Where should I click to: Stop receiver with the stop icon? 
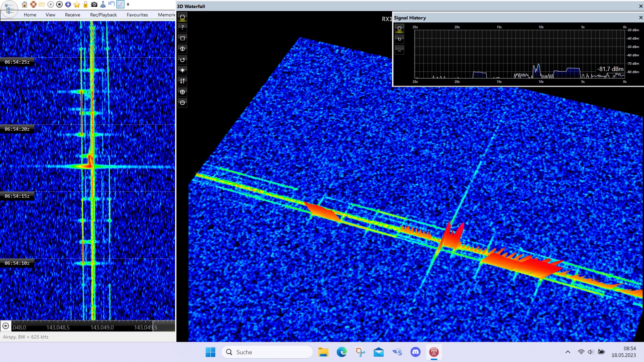tap(59, 4)
